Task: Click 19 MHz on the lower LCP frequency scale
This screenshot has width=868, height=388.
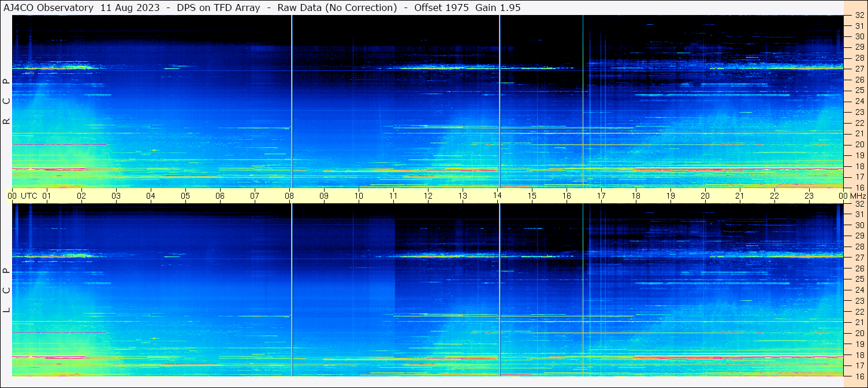Action: (859, 344)
